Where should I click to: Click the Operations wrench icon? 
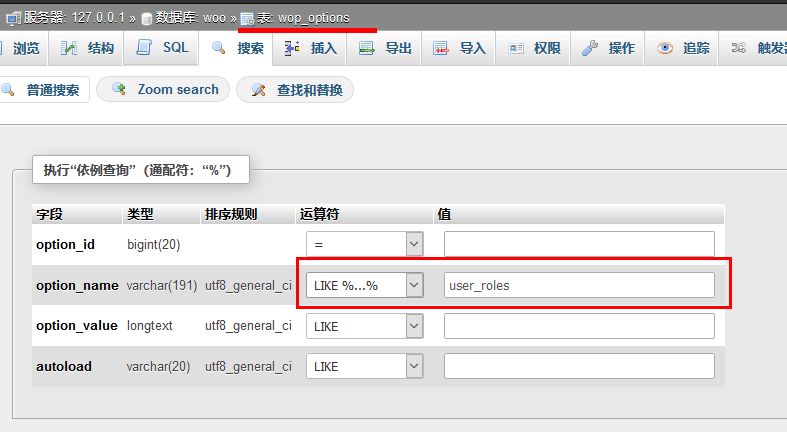tap(590, 48)
